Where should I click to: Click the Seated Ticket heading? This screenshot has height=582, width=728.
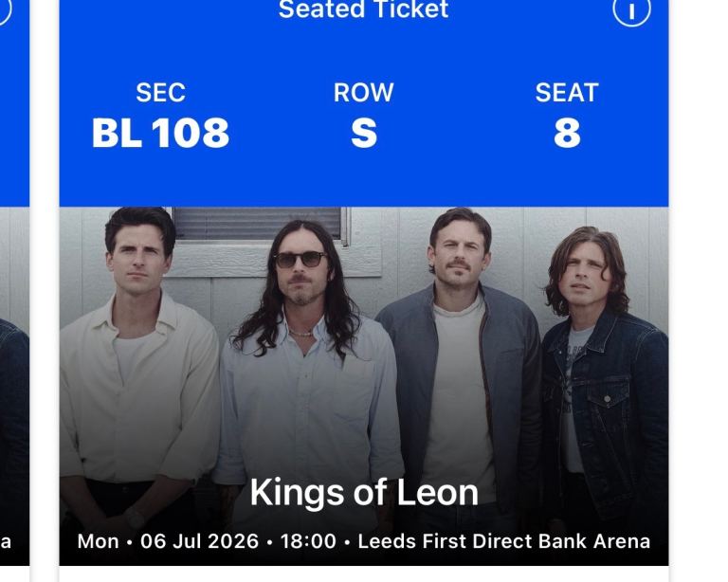[x=363, y=10]
